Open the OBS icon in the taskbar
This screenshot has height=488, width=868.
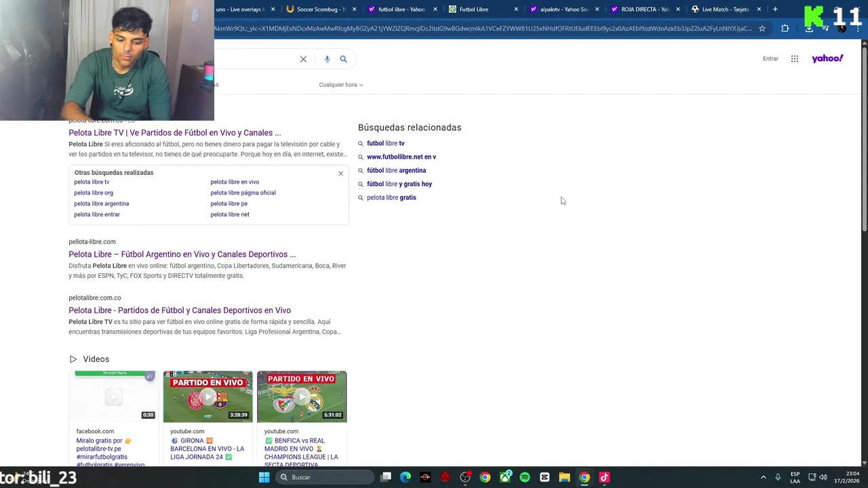[x=465, y=477]
